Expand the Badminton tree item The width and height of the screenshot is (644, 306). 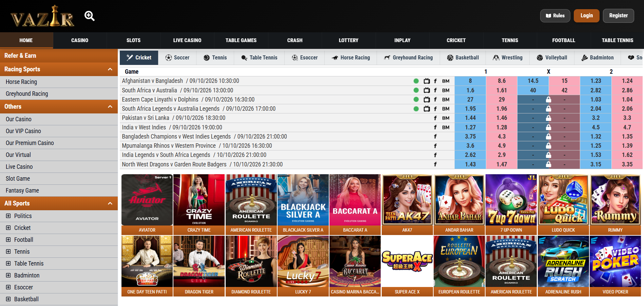(x=8, y=275)
